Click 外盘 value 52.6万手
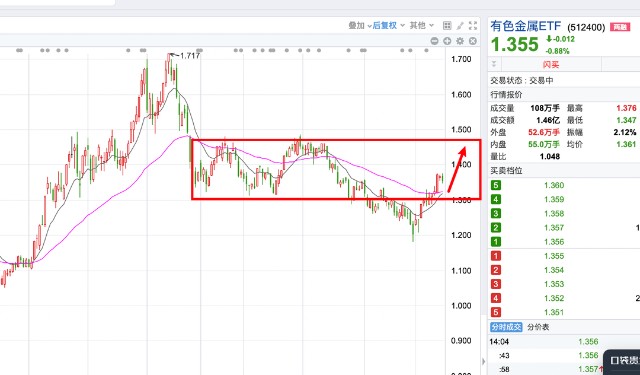This screenshot has width=640, height=375. (x=544, y=132)
